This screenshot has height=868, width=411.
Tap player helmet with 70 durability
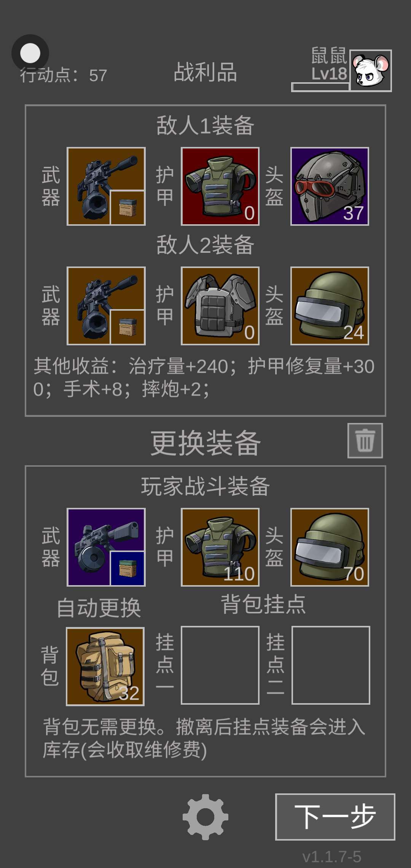pyautogui.click(x=330, y=547)
